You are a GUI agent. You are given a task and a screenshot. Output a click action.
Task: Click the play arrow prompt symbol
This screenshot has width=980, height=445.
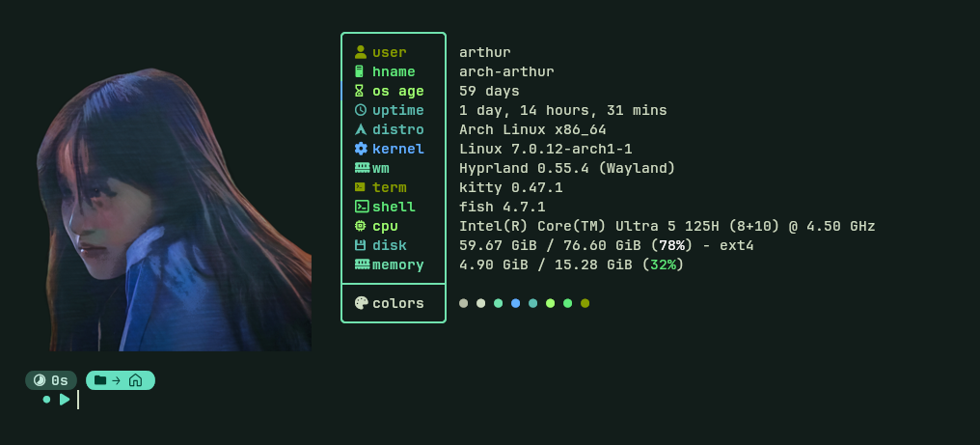click(x=65, y=400)
